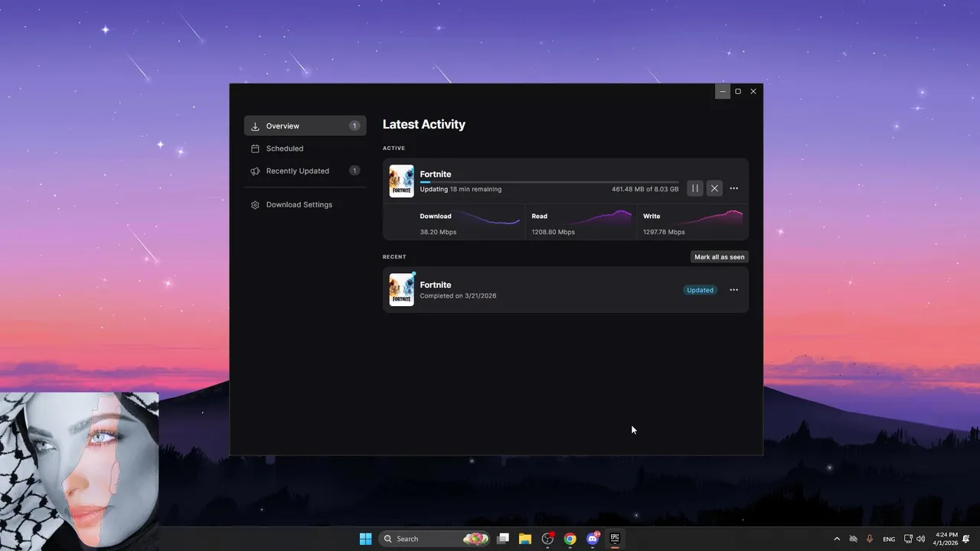Open the taskbar app with red dot

click(547, 539)
